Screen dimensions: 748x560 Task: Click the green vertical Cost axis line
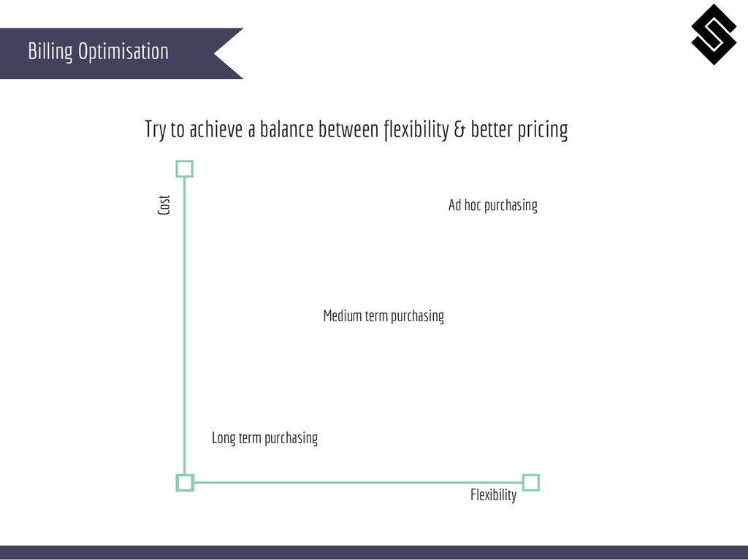pyautogui.click(x=185, y=329)
